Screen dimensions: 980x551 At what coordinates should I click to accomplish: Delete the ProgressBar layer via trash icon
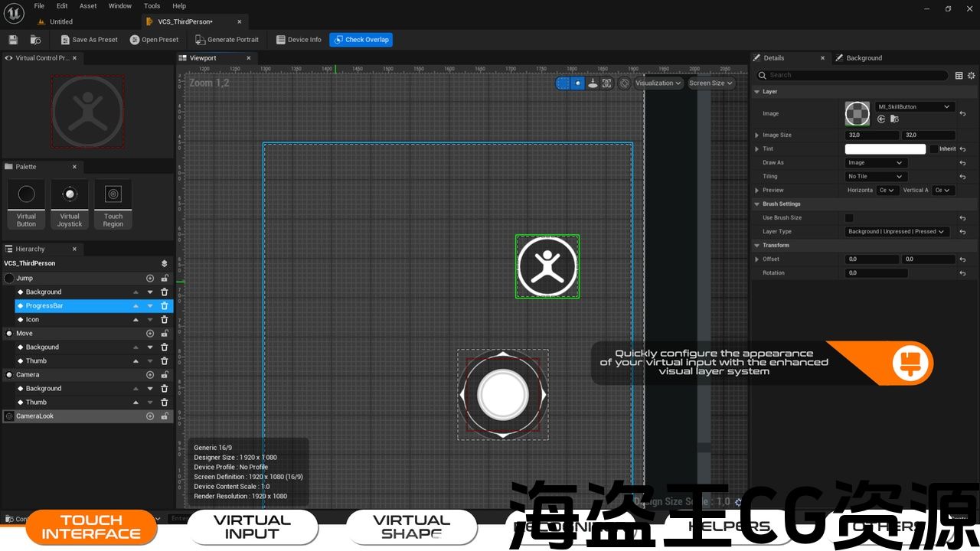pyautogui.click(x=164, y=306)
